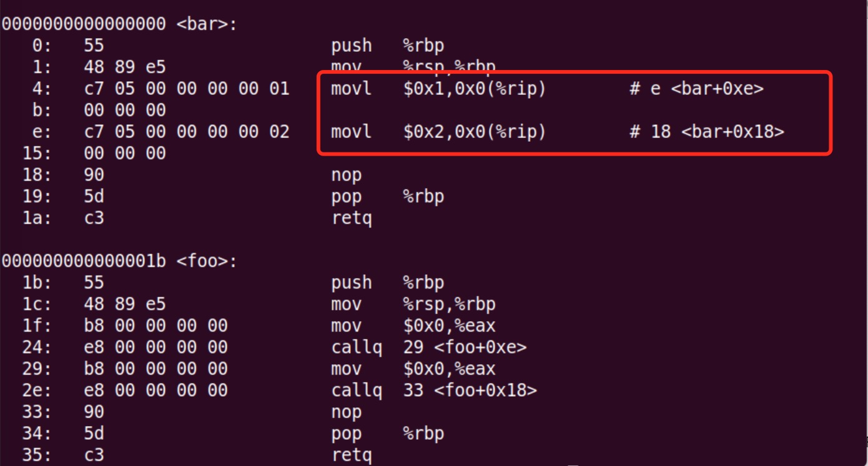The image size is (868, 466).
Task: Click pop %rbp at address 19
Action: point(387,196)
